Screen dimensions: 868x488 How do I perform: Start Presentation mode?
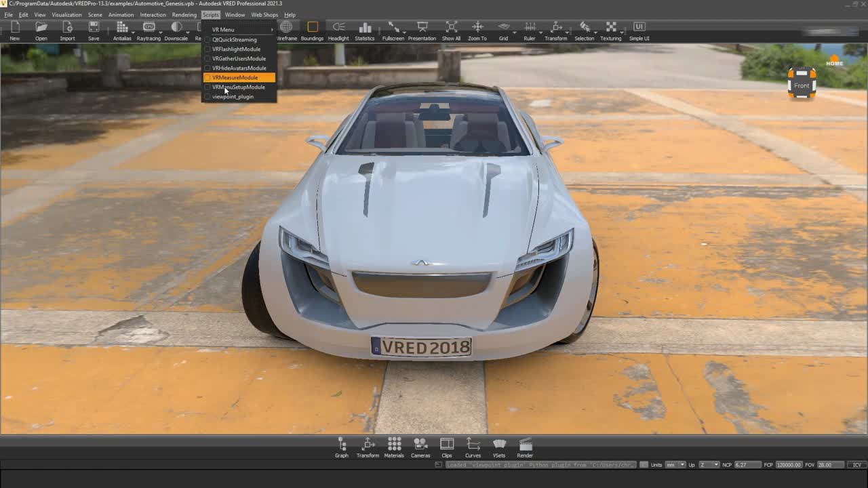coord(422,30)
